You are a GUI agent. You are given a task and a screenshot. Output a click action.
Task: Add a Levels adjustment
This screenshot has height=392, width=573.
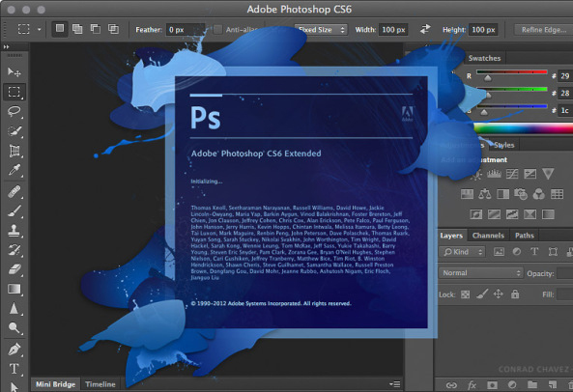tap(494, 174)
